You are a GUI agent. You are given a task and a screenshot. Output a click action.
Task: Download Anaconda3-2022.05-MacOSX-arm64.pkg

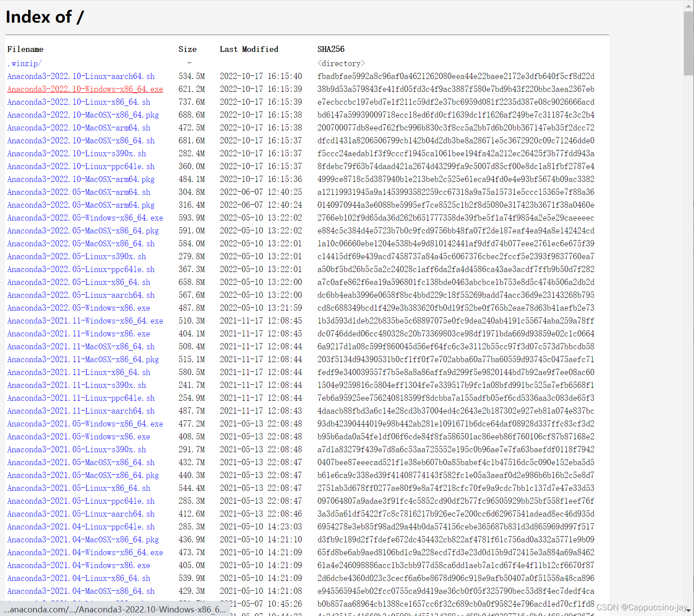click(x=81, y=205)
